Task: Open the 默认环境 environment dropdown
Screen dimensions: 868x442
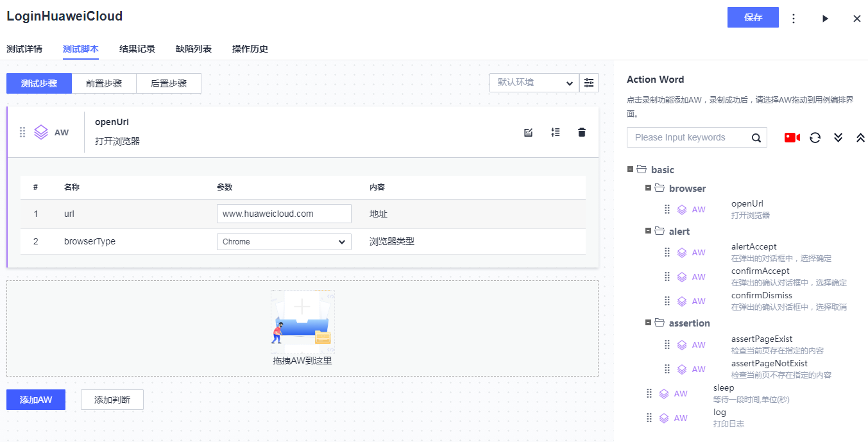Action: 534,83
